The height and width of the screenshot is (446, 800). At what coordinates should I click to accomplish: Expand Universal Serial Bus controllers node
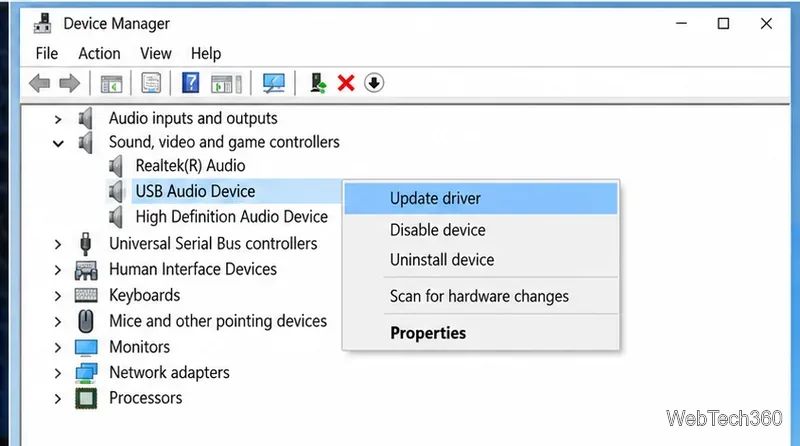[58, 244]
